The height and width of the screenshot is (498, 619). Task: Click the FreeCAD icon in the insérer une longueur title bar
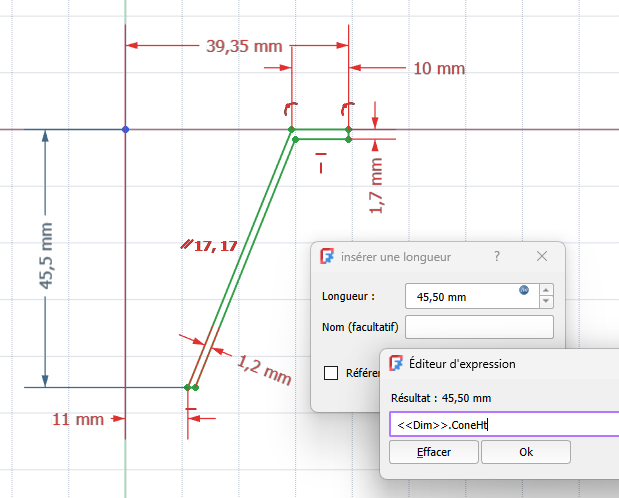tap(326, 256)
